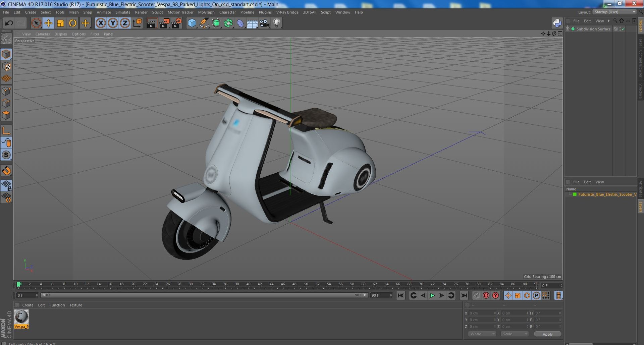Open the spline Pen tool
The image size is (644, 345).
point(204,23)
